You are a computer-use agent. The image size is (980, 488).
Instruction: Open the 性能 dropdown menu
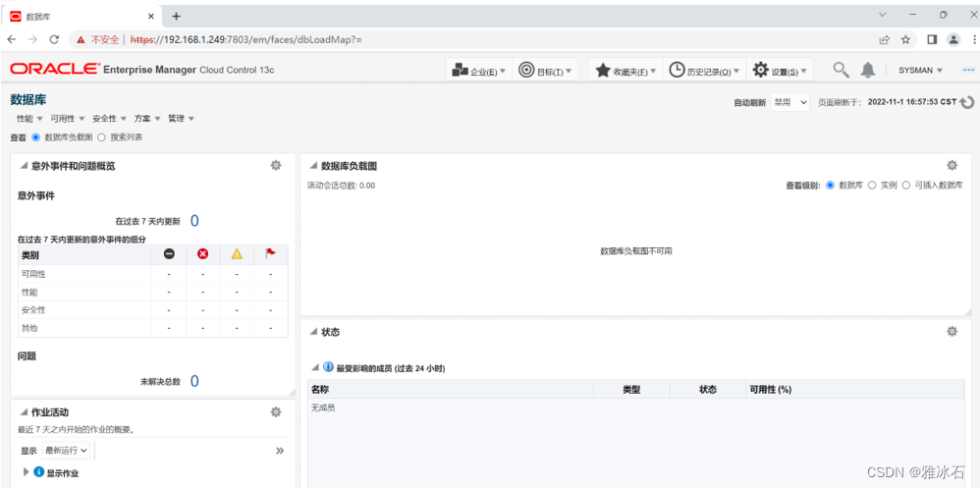29,118
